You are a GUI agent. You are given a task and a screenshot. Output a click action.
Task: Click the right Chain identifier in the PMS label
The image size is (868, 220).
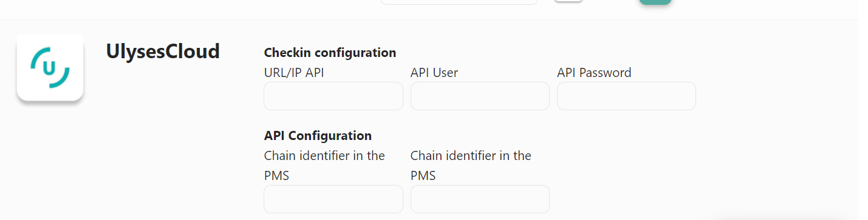pos(471,165)
